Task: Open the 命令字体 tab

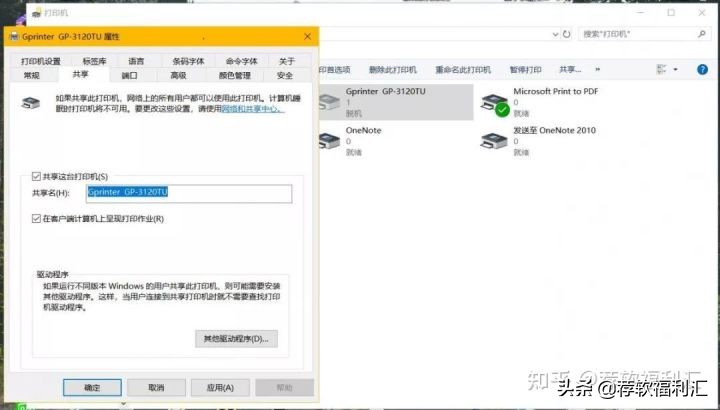Action: tap(242, 61)
